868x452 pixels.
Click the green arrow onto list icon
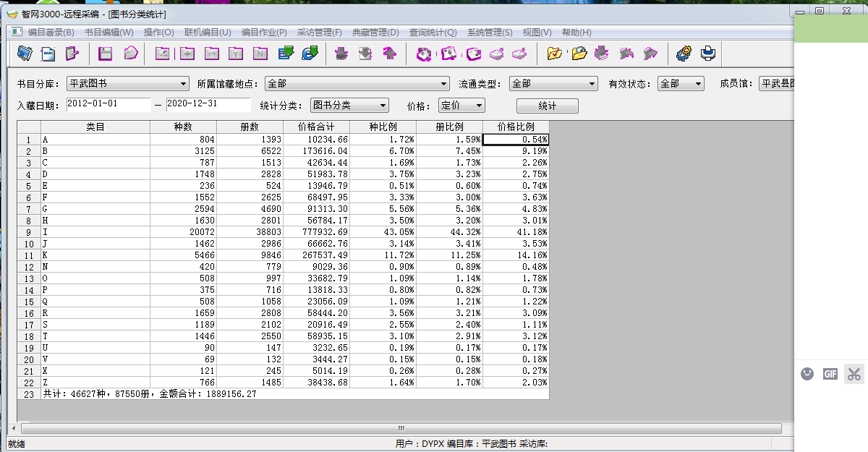[286, 54]
